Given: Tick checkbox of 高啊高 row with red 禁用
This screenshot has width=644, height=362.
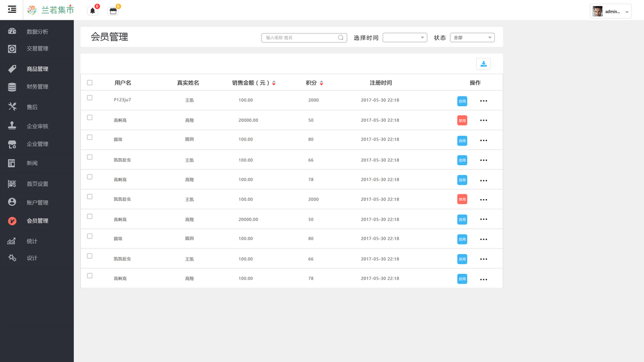Looking at the screenshot, I should 89,118.
